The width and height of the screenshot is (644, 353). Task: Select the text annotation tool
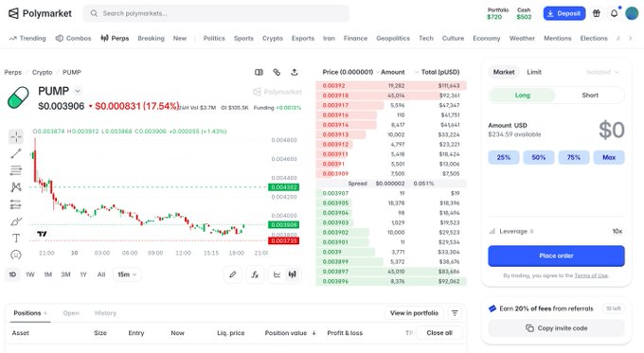click(16, 238)
